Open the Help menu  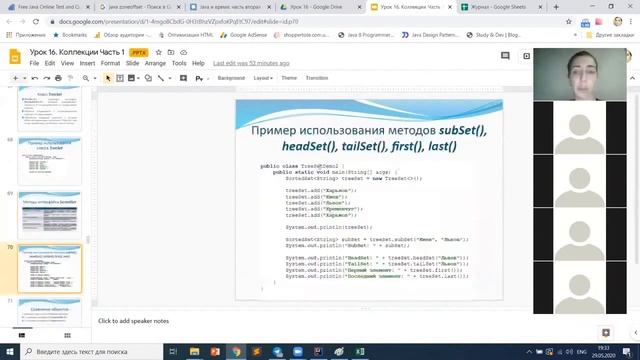coord(198,63)
